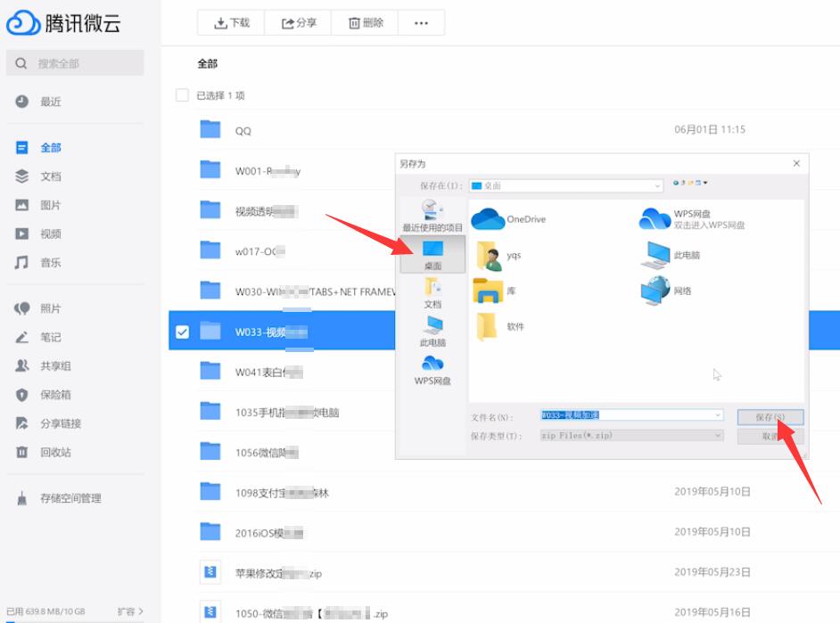Click the 分享 share toolbar button

tap(299, 23)
